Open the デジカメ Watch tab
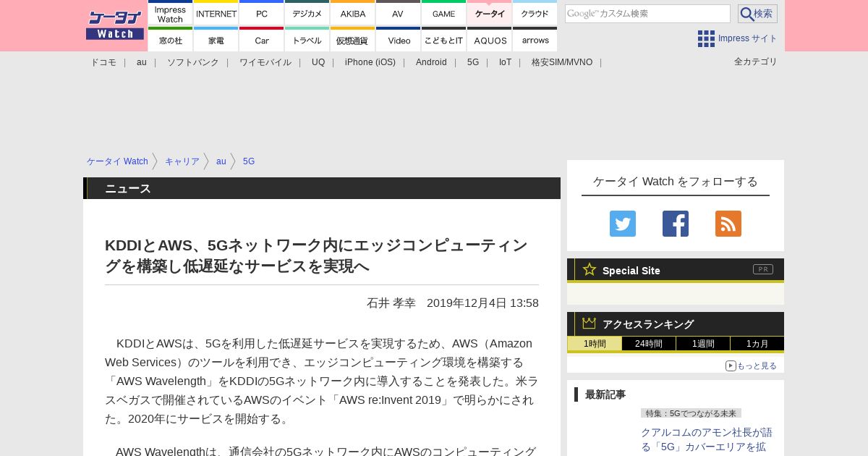Screen dimensions: 868x456 pyautogui.click(x=307, y=13)
